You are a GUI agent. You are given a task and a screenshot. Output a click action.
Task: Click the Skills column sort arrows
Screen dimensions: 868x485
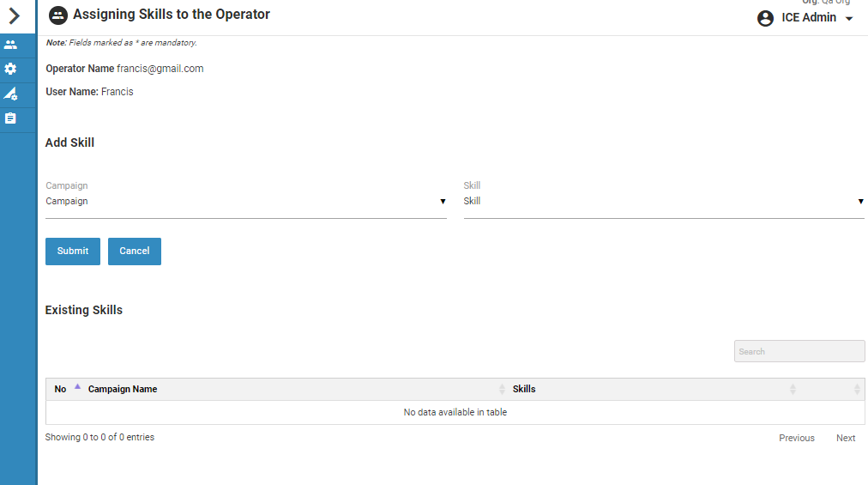[793, 389]
